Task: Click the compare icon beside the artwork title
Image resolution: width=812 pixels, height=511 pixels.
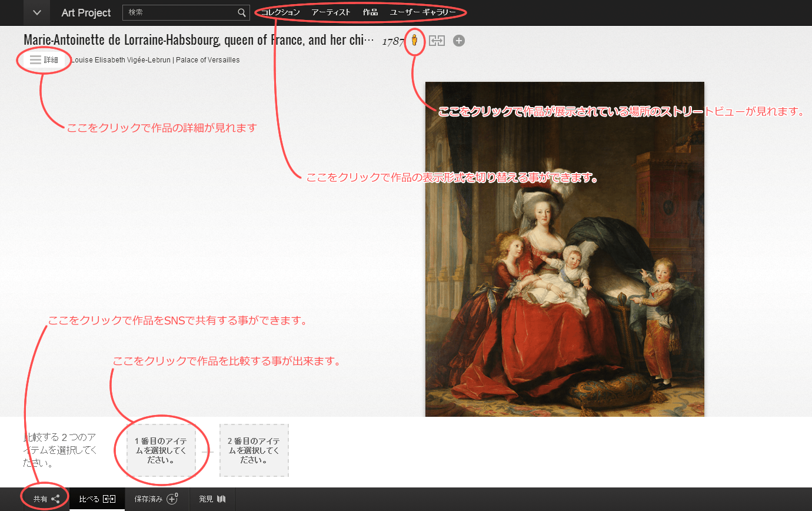Action: tap(437, 41)
